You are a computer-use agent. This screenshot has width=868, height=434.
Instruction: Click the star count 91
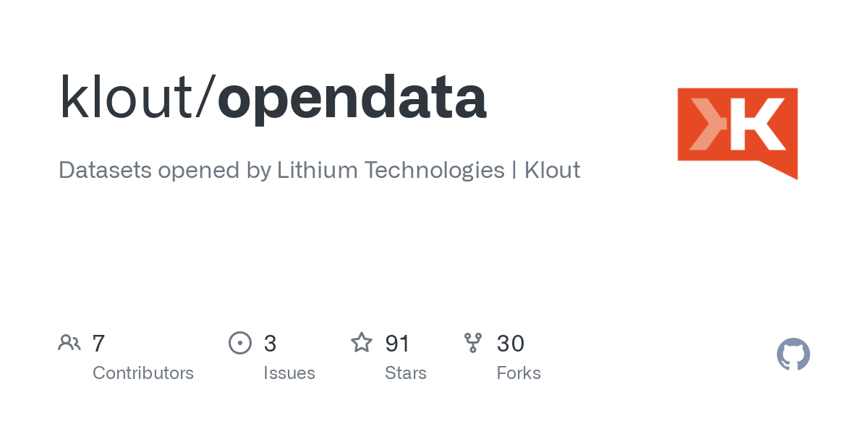398,343
